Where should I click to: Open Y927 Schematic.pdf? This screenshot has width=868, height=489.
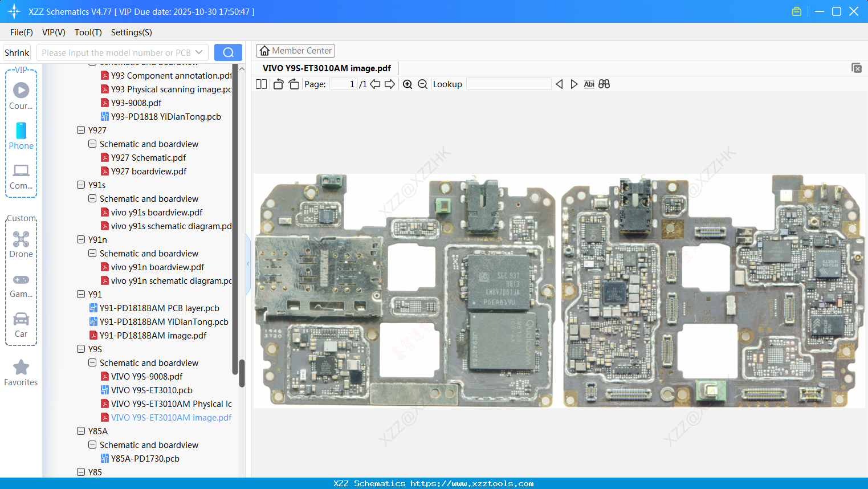click(144, 157)
